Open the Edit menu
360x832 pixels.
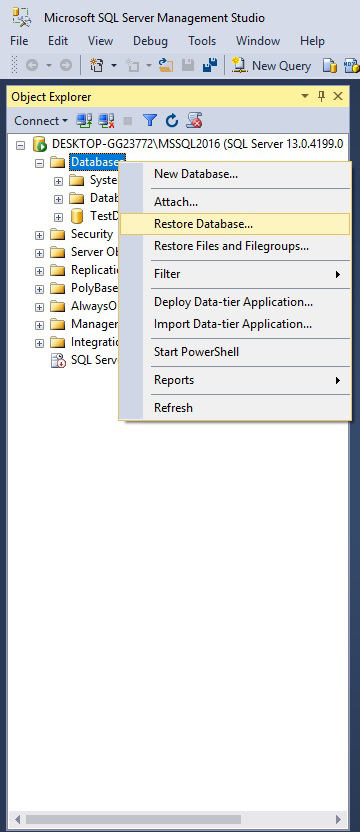[58, 41]
